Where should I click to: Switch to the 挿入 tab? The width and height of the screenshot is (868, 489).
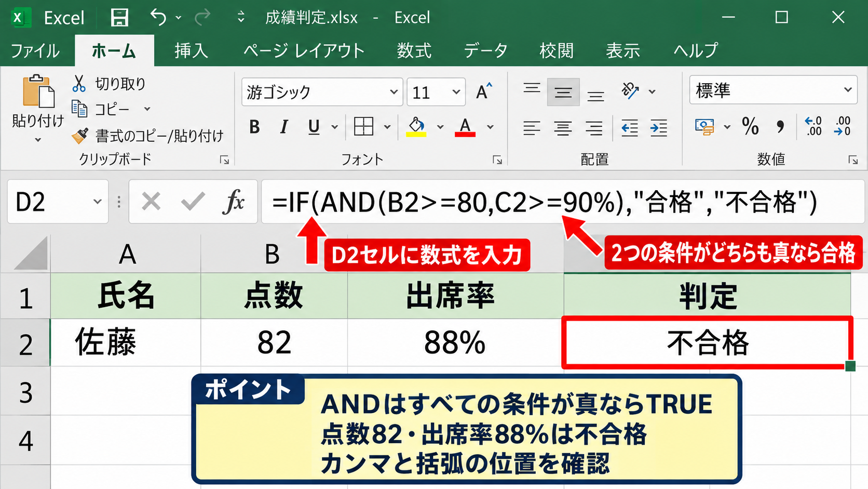tap(191, 50)
